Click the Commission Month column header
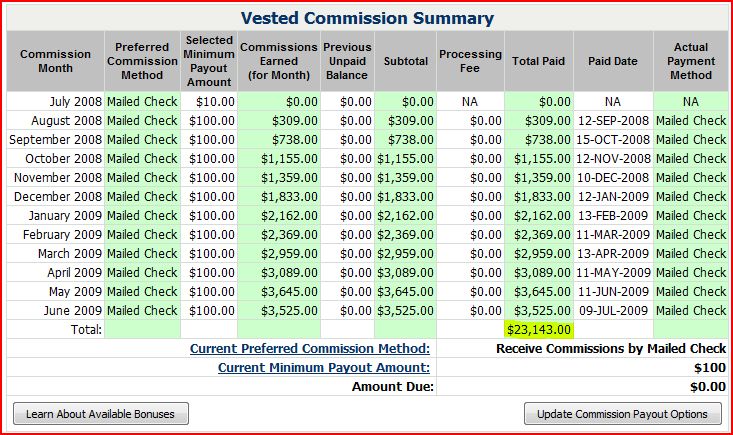The height and width of the screenshot is (435, 733). (x=55, y=61)
